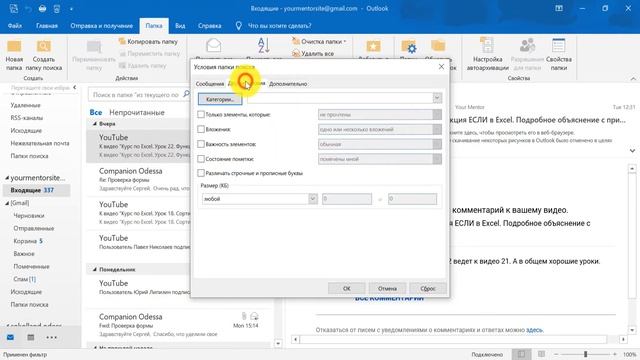Select the Входящие 337 folder
The image size is (640, 360).
tap(36, 190)
